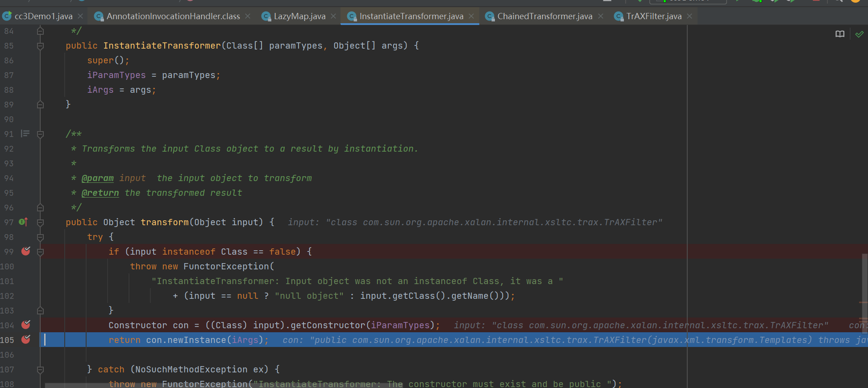Viewport: 868px width, 388px height.
Task: Click fold end marker on line 89
Action: [x=40, y=104]
